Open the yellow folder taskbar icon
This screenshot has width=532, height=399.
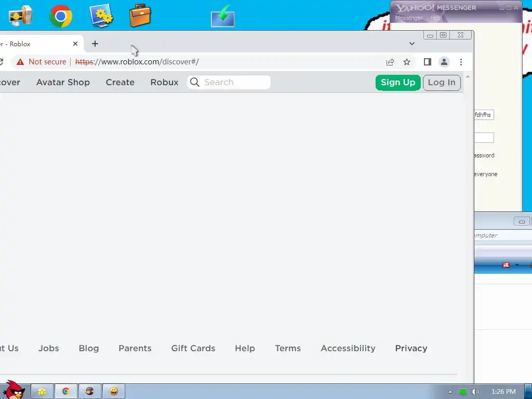tap(42, 392)
